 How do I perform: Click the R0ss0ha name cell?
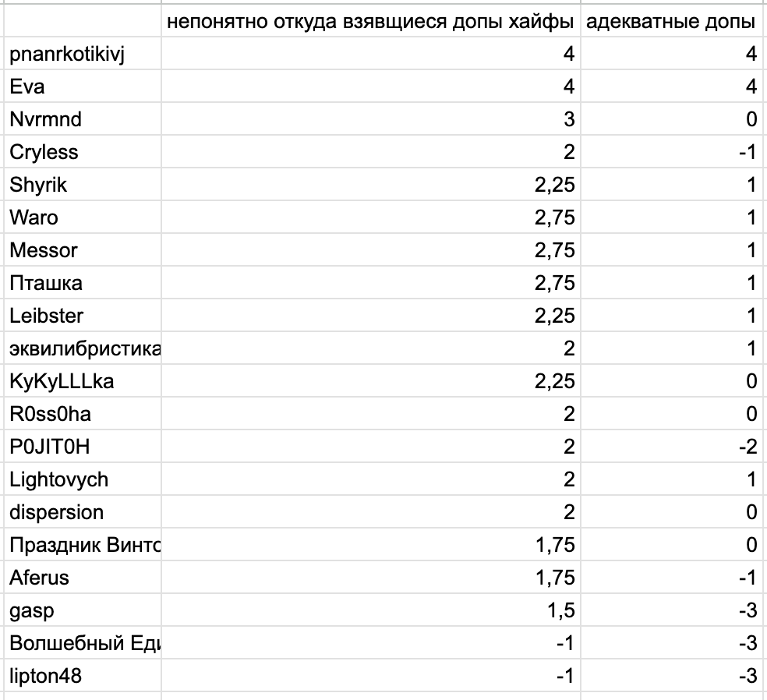pos(82,414)
